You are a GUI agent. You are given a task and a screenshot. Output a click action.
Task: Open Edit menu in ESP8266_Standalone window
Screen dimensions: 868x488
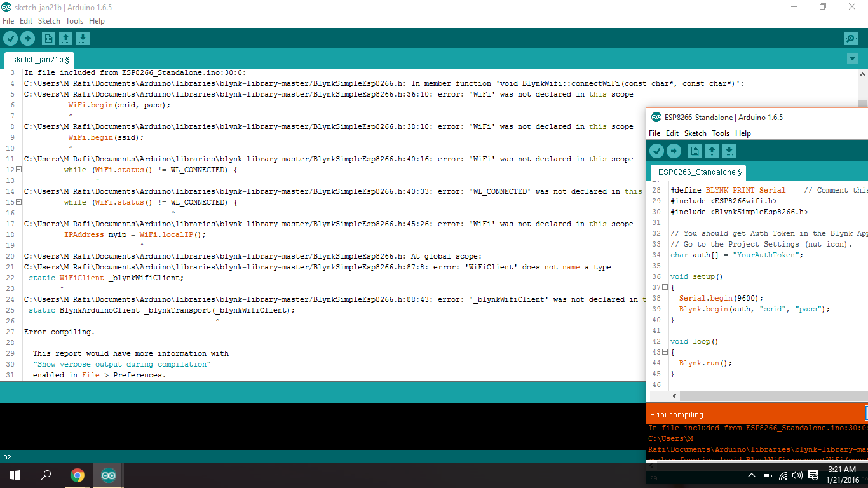tap(672, 133)
